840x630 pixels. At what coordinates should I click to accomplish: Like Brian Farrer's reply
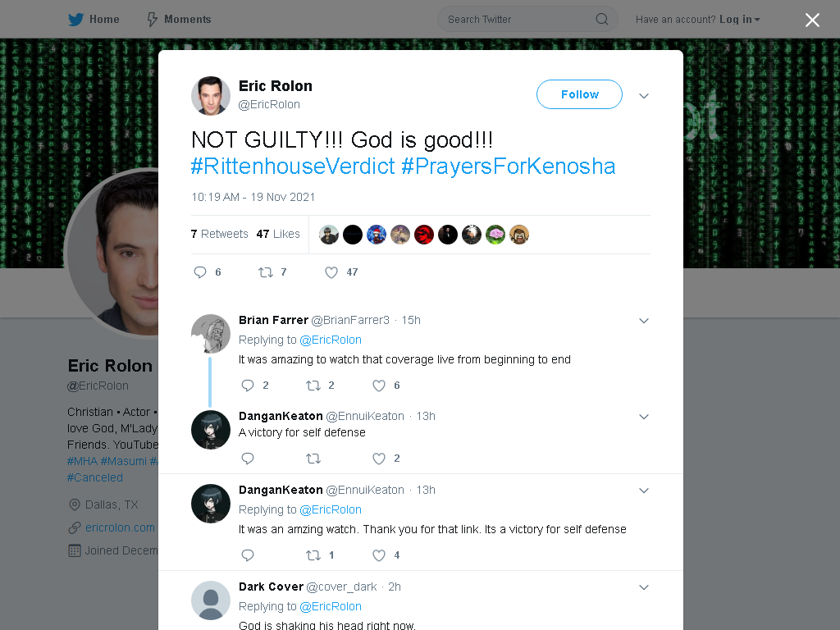pyautogui.click(x=379, y=386)
